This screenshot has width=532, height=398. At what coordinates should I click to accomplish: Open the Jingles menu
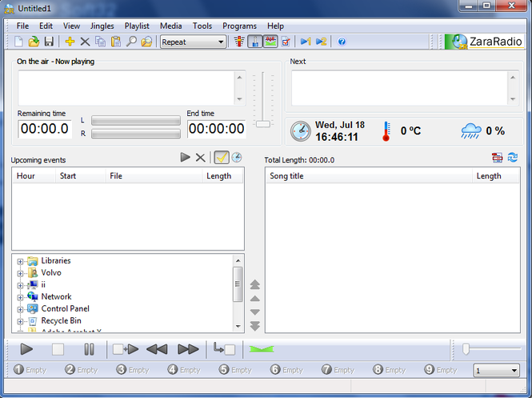pyautogui.click(x=102, y=26)
